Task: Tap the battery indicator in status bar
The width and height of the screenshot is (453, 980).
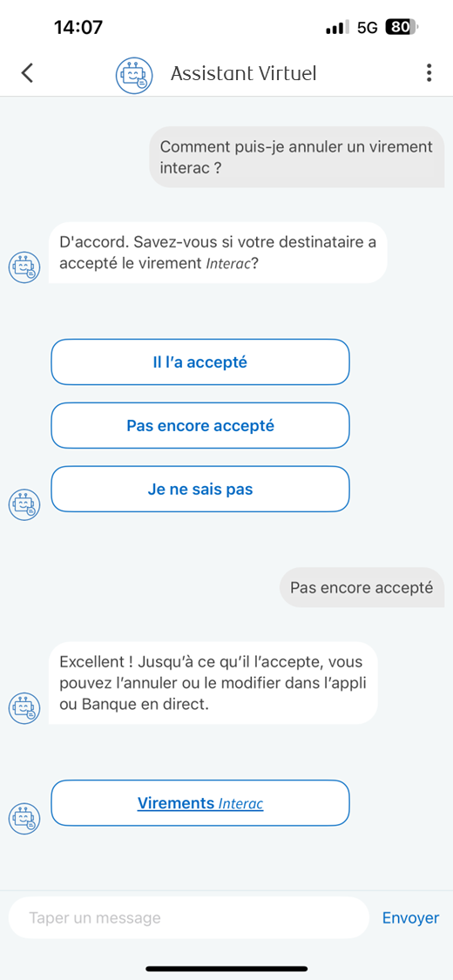Action: click(402, 27)
